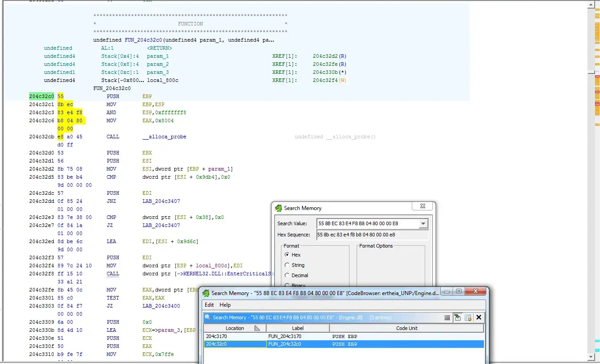Click the Hex Sequence read-only field
This screenshot has width=600, height=364.
[372, 235]
